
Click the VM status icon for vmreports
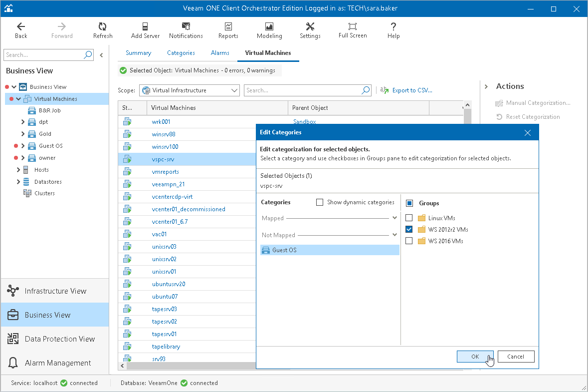(x=127, y=172)
